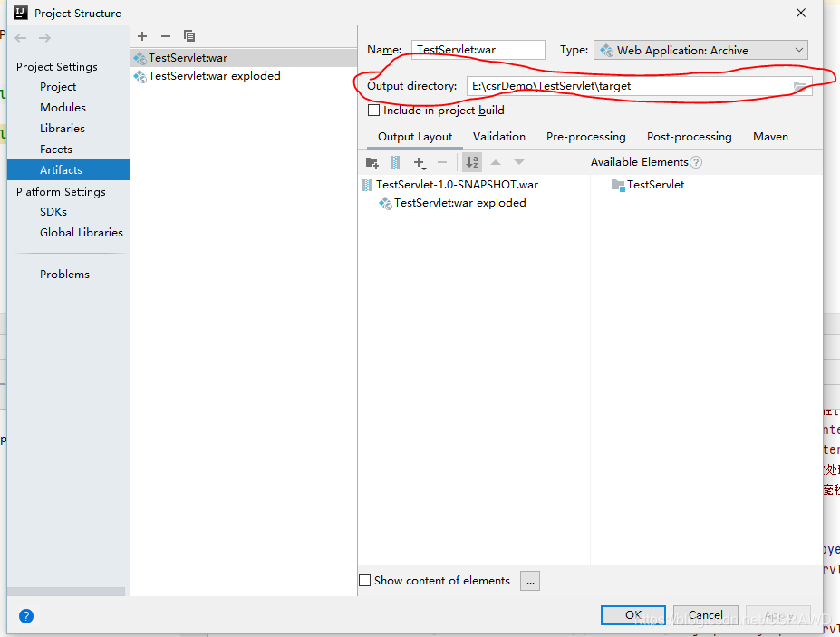This screenshot has height=637, width=840.
Task: Open Global Libraries settings
Action: pos(82,233)
